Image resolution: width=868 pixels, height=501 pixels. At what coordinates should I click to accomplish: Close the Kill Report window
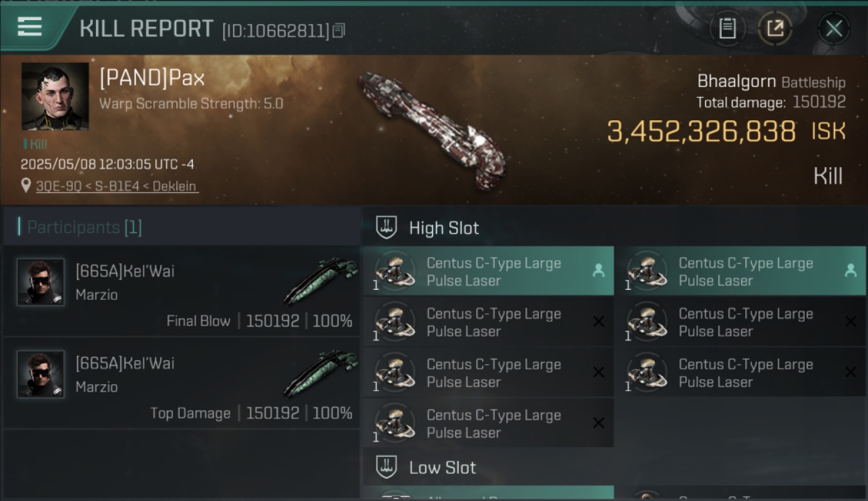tap(834, 29)
